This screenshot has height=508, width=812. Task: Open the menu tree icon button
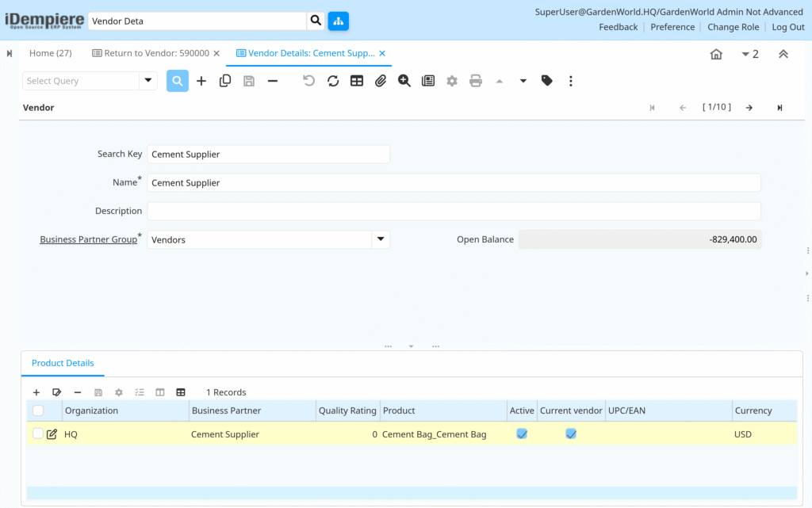click(x=338, y=21)
